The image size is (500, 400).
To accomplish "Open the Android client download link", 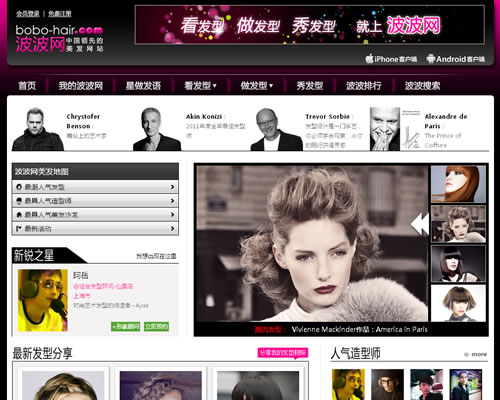I will click(x=455, y=59).
